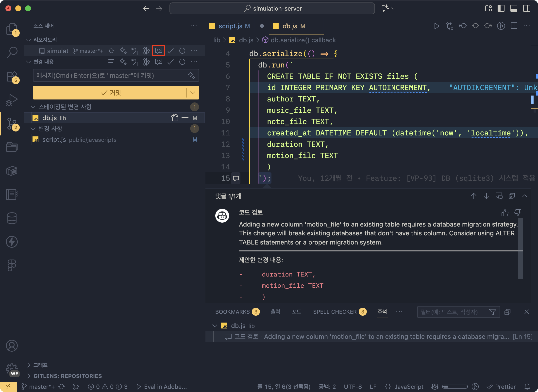
Task: Click the 커밋 commit button
Action: (111, 93)
